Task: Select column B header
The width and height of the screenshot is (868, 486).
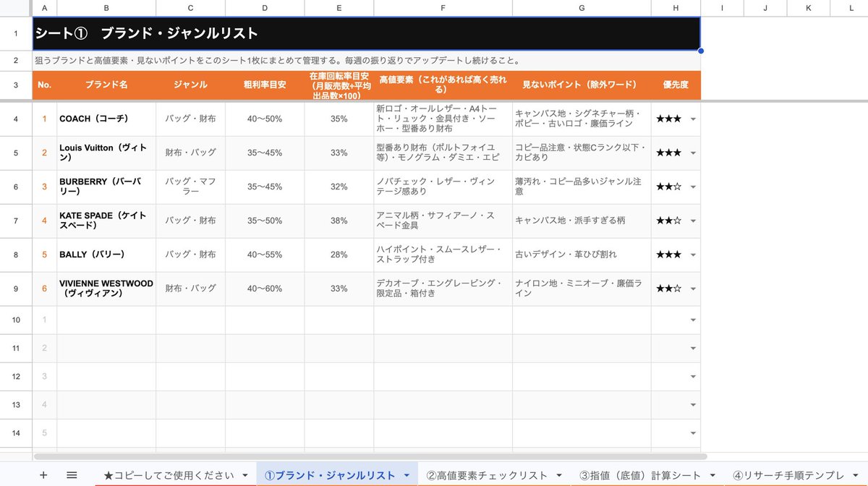Action: click(106, 8)
